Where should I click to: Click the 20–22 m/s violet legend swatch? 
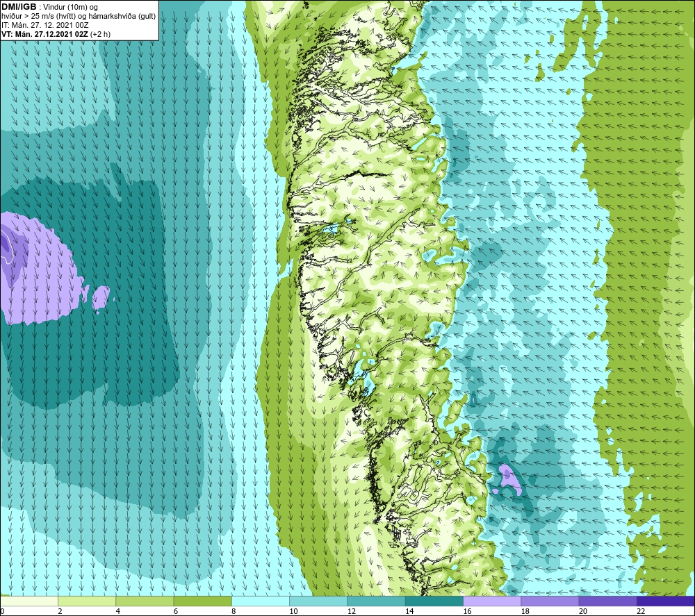coord(607,601)
